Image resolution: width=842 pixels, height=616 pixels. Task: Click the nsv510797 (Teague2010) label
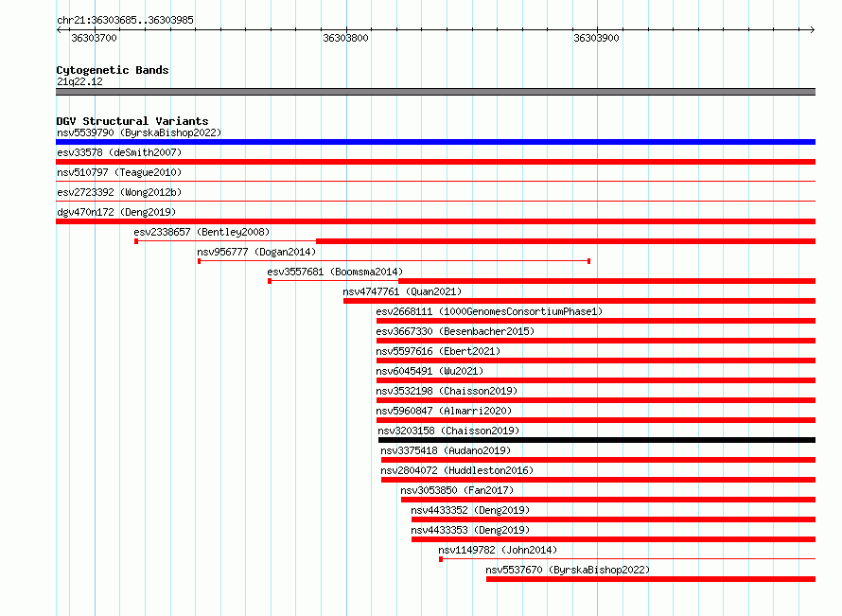(119, 172)
